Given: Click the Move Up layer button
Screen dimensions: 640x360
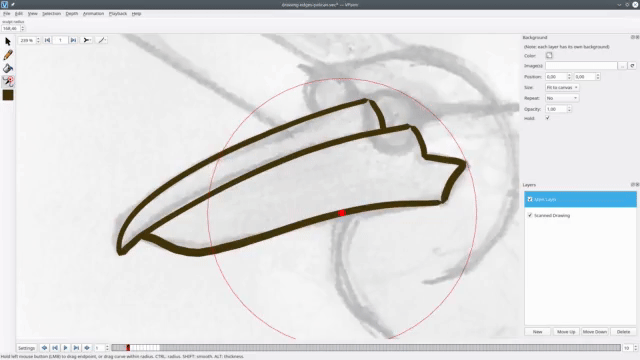Looking at the screenshot, I should [566, 332].
